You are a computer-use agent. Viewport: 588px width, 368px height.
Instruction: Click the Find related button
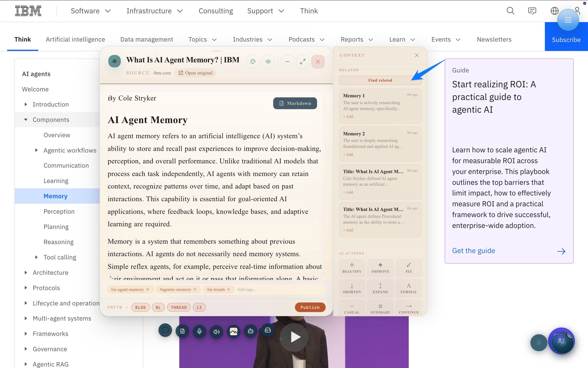click(380, 80)
